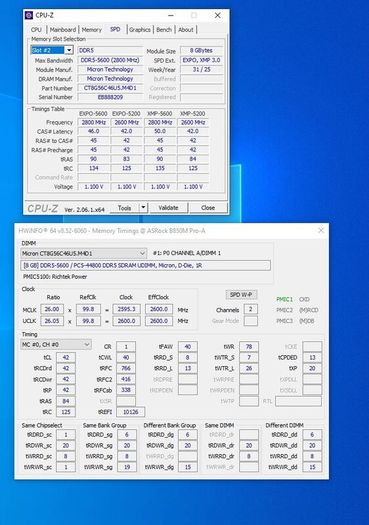Click the EXPO-5600 Voltage 1.100 V cell
369x525 pixels.
pyautogui.click(x=93, y=186)
